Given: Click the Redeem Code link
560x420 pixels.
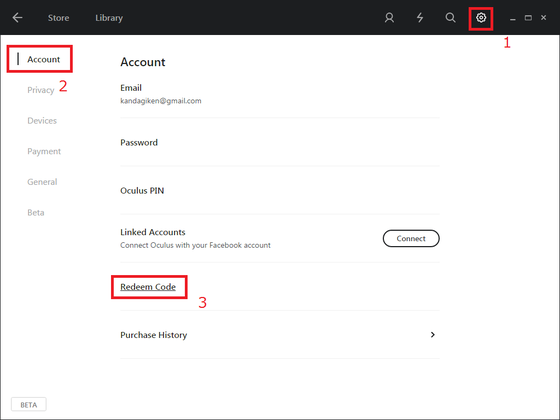Looking at the screenshot, I should 148,287.
